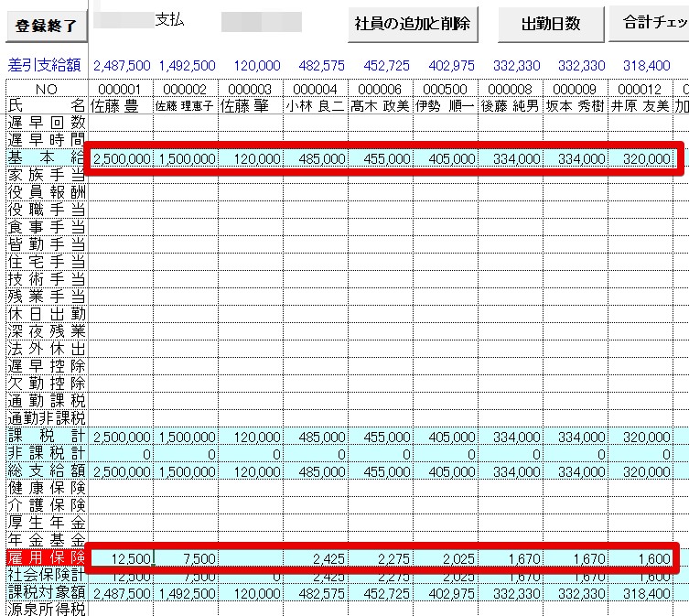The image size is (689, 616).
Task: Select 基本給 cell showing 1,500,000
Action: (x=186, y=158)
